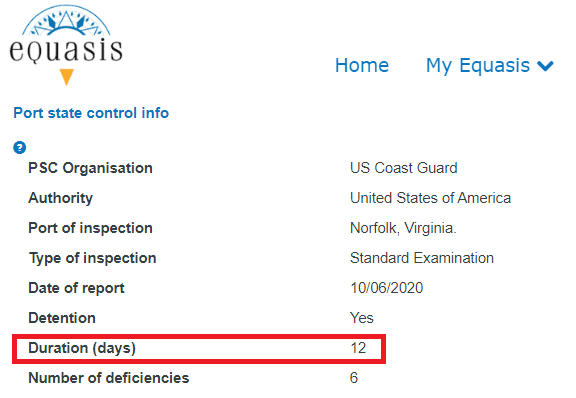The image size is (576, 398).
Task: Select the Port of inspection label
Action: pyautogui.click(x=90, y=228)
